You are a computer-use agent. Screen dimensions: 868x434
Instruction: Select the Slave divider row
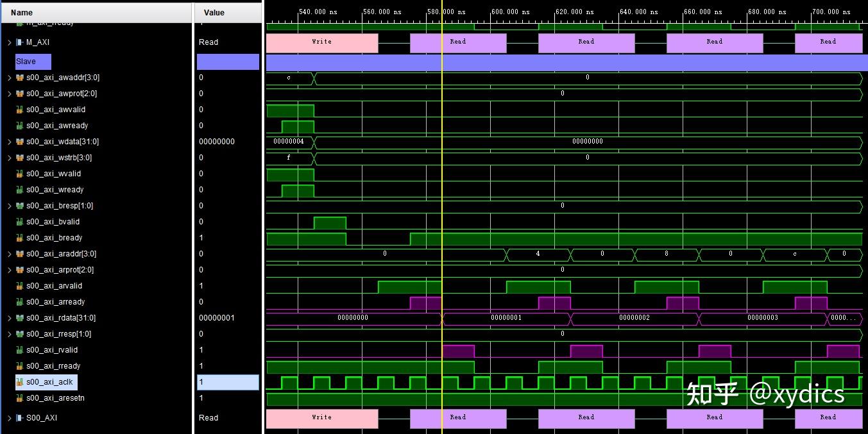click(32, 61)
